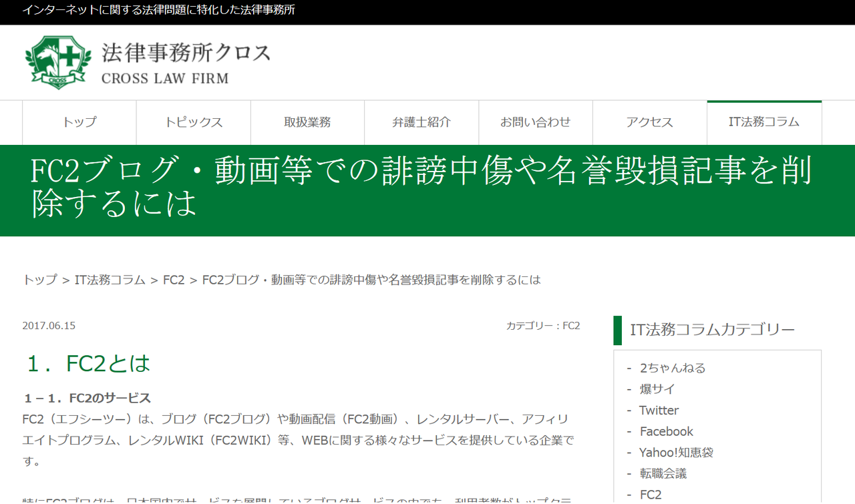Click the カテゴリー：FC2 label above the article
855x504 pixels.
pos(543,326)
